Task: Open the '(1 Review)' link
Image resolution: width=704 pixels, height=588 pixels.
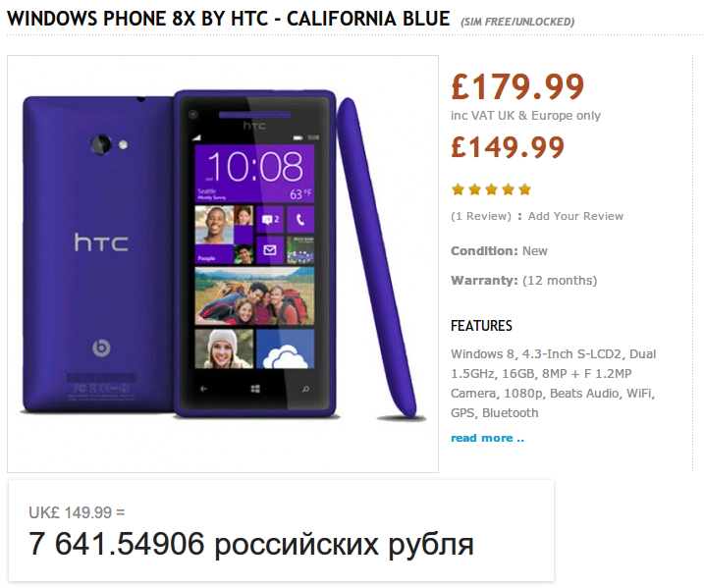Action: [481, 216]
